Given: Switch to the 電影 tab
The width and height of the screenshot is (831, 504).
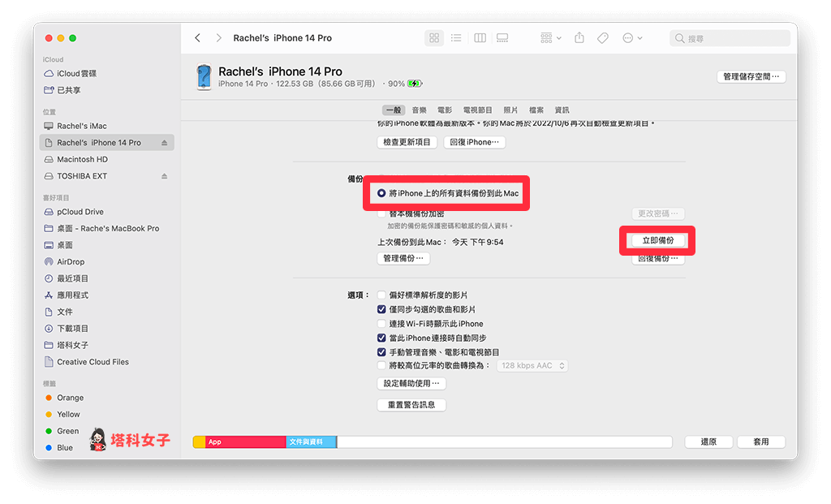Looking at the screenshot, I should (445, 110).
